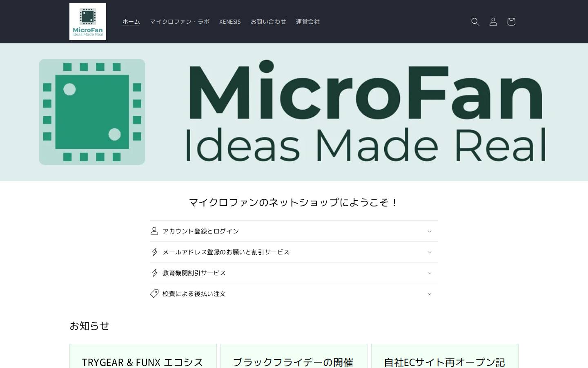
Task: Open ブラックフライデーの開催 news card
Action: [x=294, y=356]
